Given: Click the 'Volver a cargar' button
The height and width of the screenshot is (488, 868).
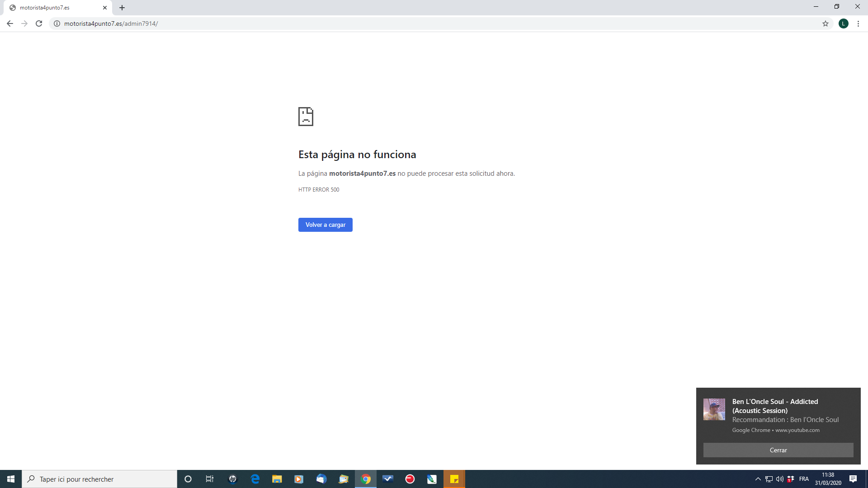Looking at the screenshot, I should tap(325, 225).
